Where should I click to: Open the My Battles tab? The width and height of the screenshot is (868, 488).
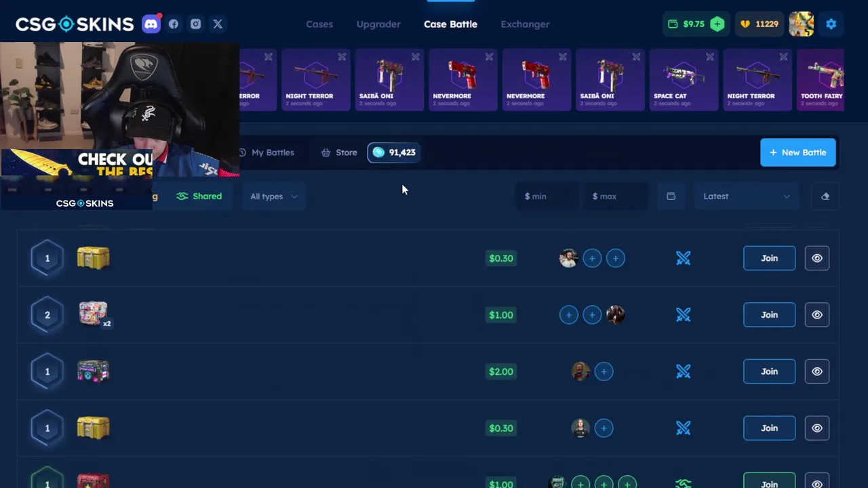pos(267,152)
